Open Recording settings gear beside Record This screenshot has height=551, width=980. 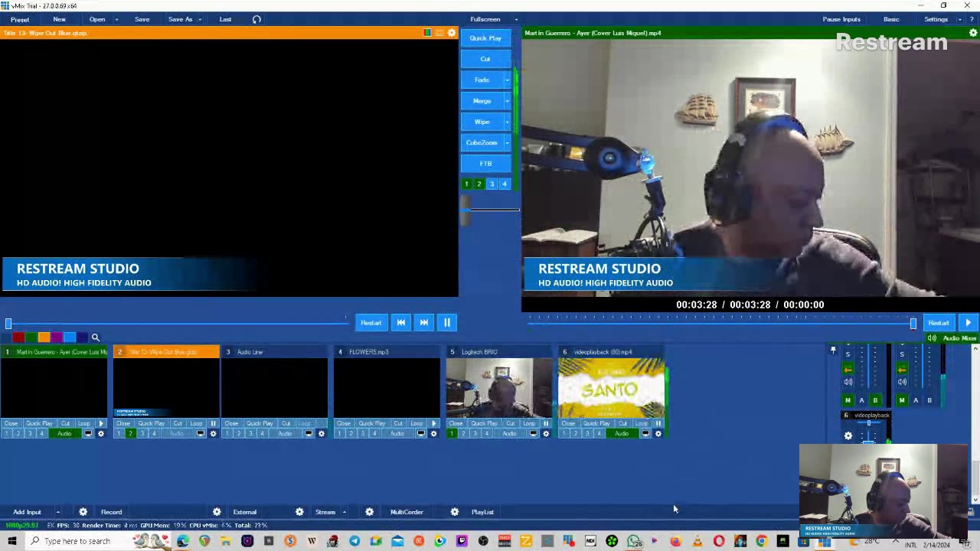coord(83,512)
